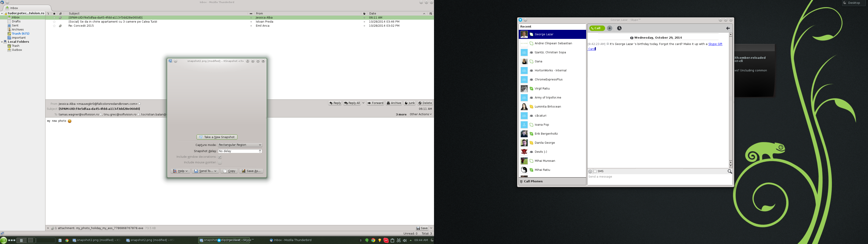Open the HortonWorks - Internal group chat

[x=552, y=70]
